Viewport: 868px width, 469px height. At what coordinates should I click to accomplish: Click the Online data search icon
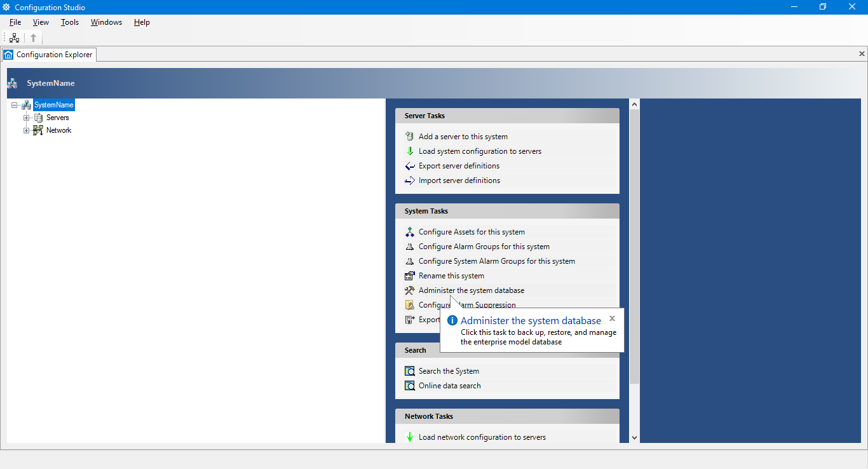point(410,386)
